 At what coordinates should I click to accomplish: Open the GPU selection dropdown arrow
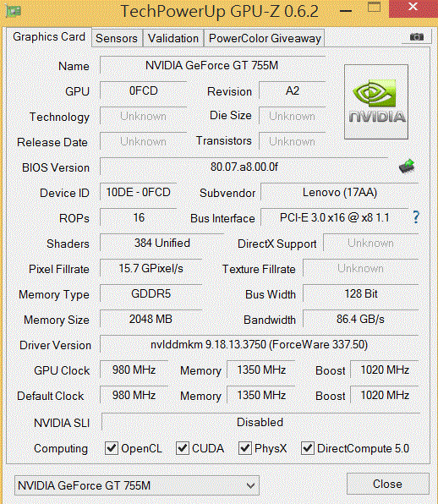click(250, 485)
